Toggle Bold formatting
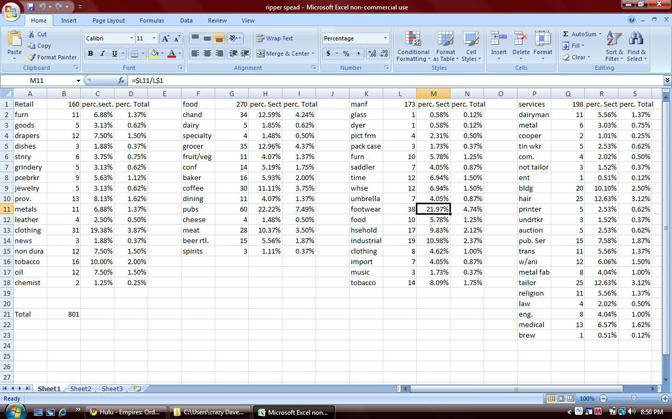Viewport: 672px width, 419px height. click(91, 54)
